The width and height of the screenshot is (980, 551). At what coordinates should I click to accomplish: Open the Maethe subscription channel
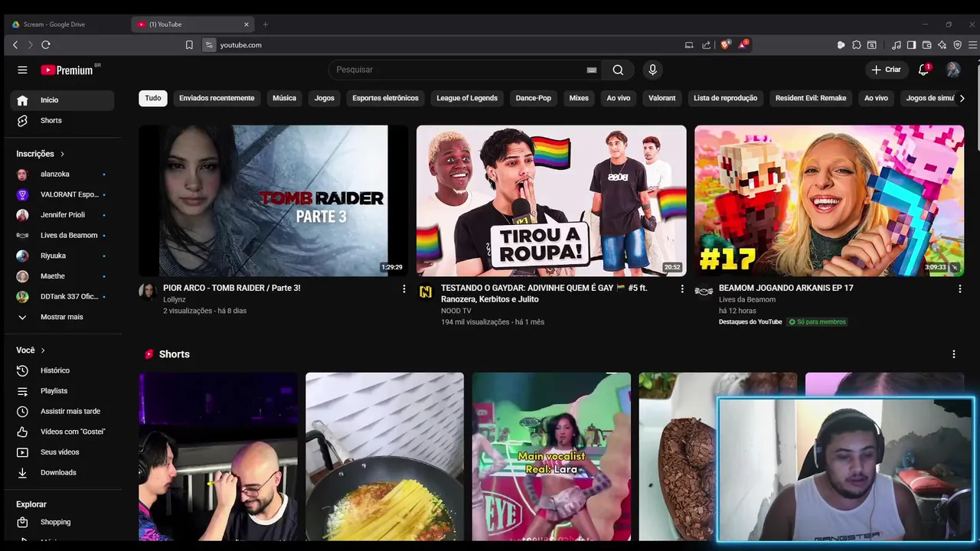pyautogui.click(x=62, y=276)
